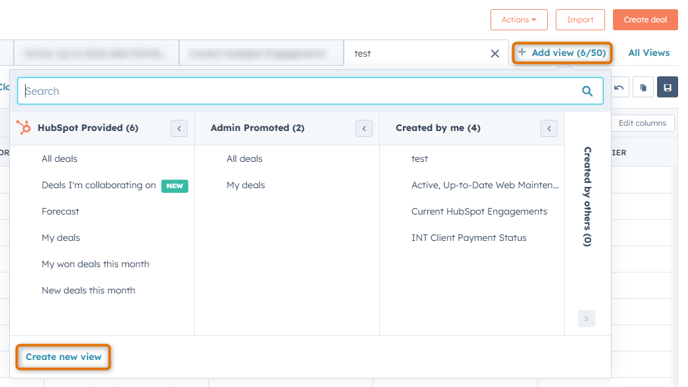The height and width of the screenshot is (387, 688).
Task: Click the NEW badge beside collaborating view
Action: pos(175,186)
